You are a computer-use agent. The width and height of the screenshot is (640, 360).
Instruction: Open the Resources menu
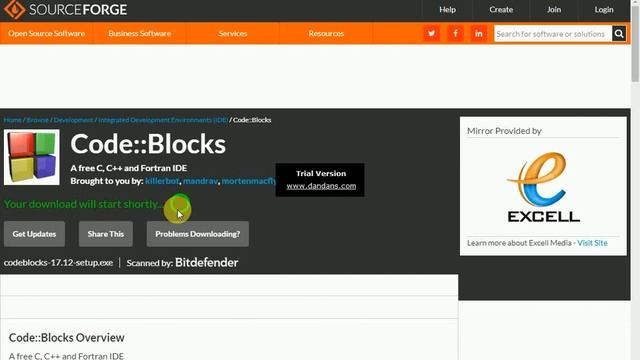point(326,33)
